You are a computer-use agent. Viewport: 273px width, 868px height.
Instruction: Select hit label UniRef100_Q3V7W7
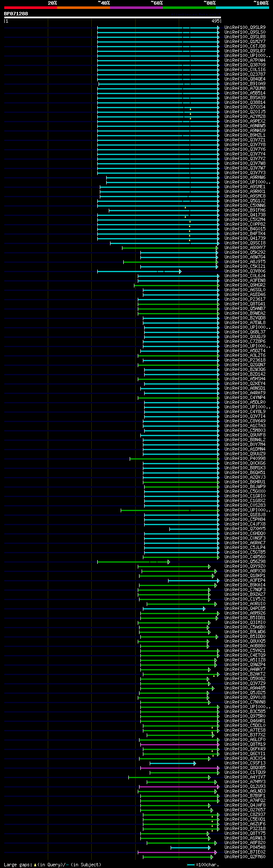click(x=245, y=168)
